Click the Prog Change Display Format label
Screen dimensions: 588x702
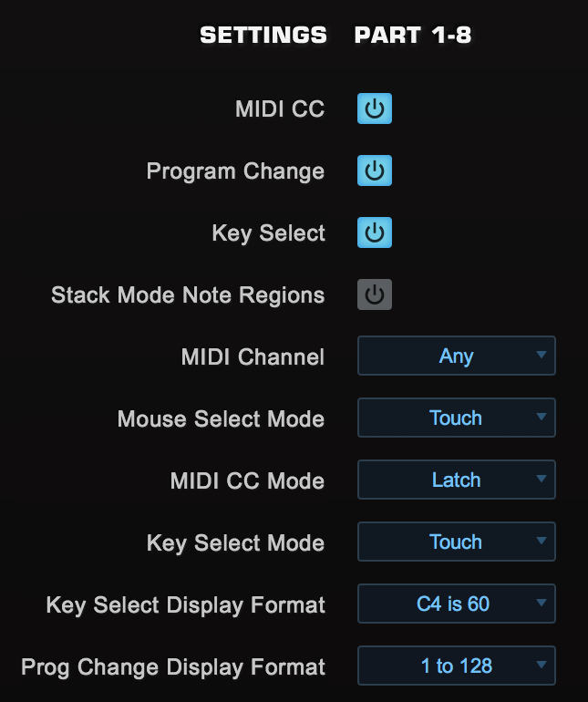coord(173,666)
